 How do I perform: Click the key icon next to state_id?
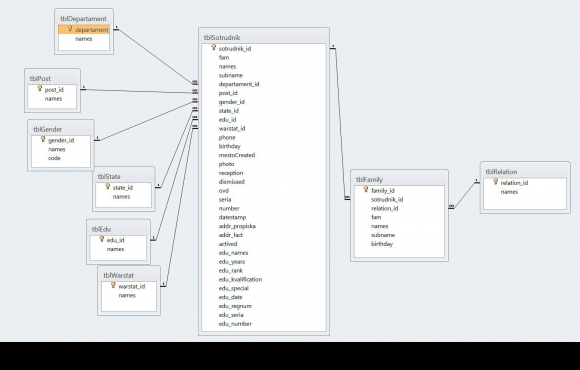click(x=108, y=186)
